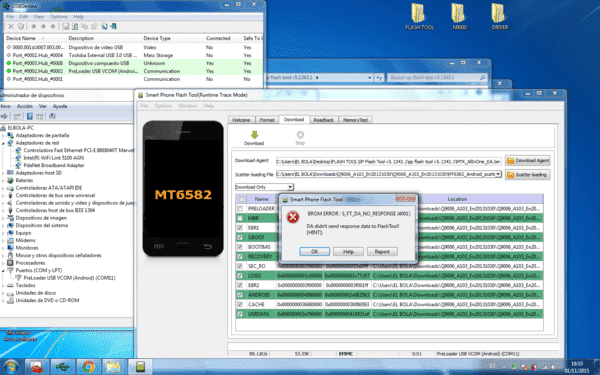Toggle the PRELOADER checkbox
Image resolution: width=600 pixels, height=375 pixels.
[x=240, y=209]
